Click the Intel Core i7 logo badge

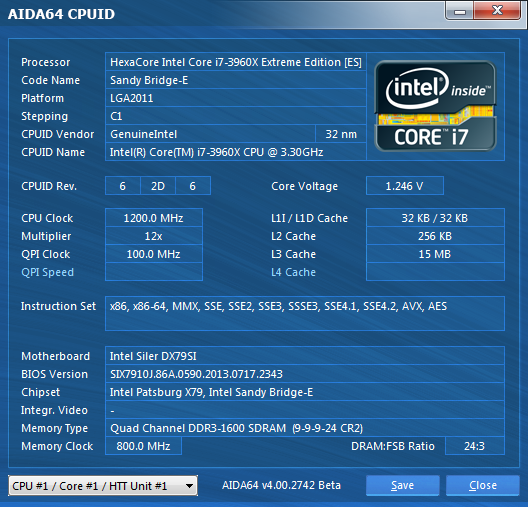click(435, 106)
